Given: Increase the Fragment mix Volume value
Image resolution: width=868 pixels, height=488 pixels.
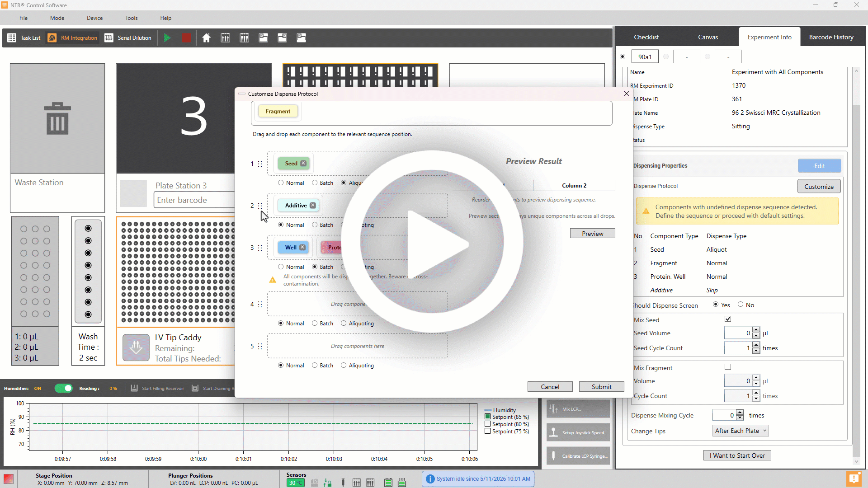Looking at the screenshot, I should (x=756, y=378).
